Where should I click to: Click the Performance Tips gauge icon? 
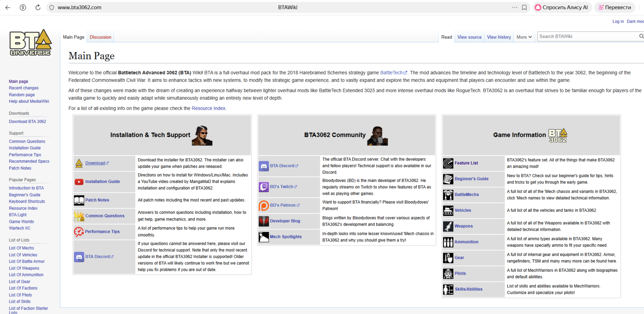coord(79,232)
